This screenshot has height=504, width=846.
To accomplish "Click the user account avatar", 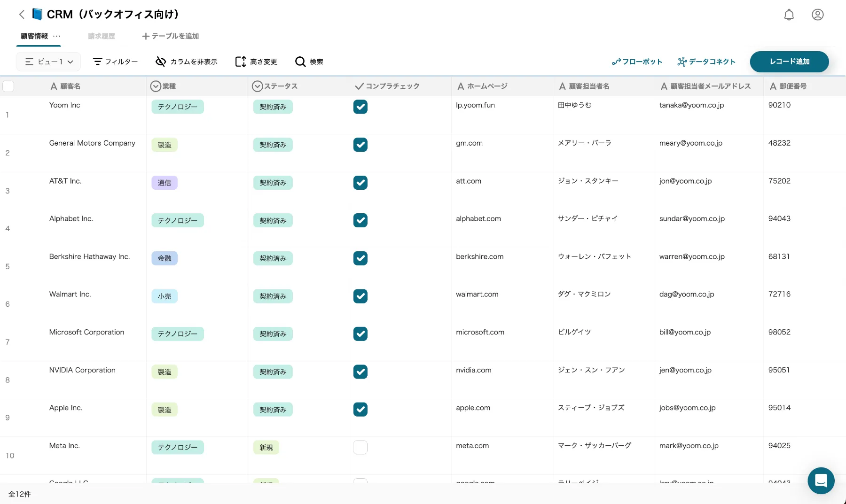I will (817, 14).
